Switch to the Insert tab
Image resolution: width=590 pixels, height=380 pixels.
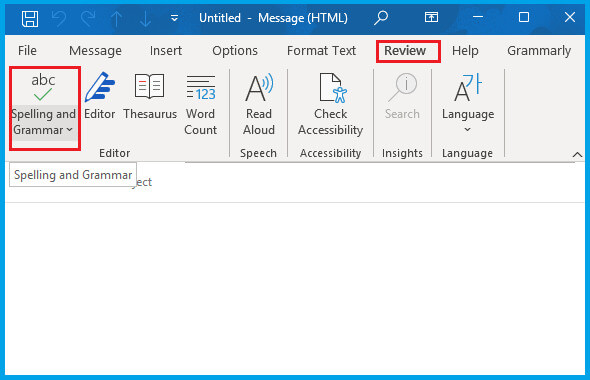pyautogui.click(x=166, y=50)
